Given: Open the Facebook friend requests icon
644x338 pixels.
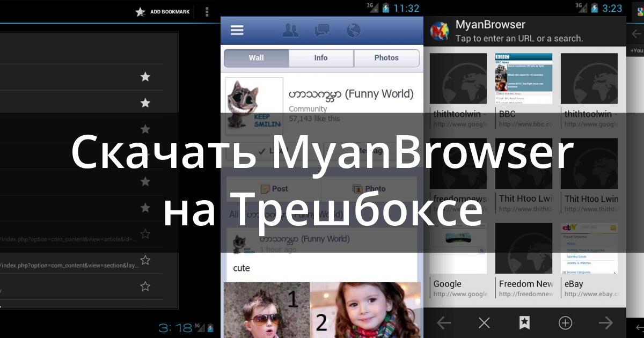Looking at the screenshot, I should point(290,31).
